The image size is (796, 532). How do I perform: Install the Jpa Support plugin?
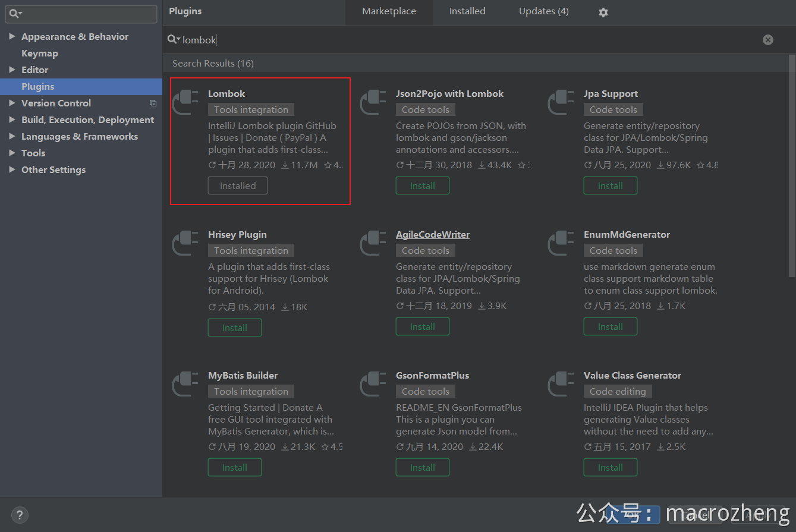(x=611, y=185)
